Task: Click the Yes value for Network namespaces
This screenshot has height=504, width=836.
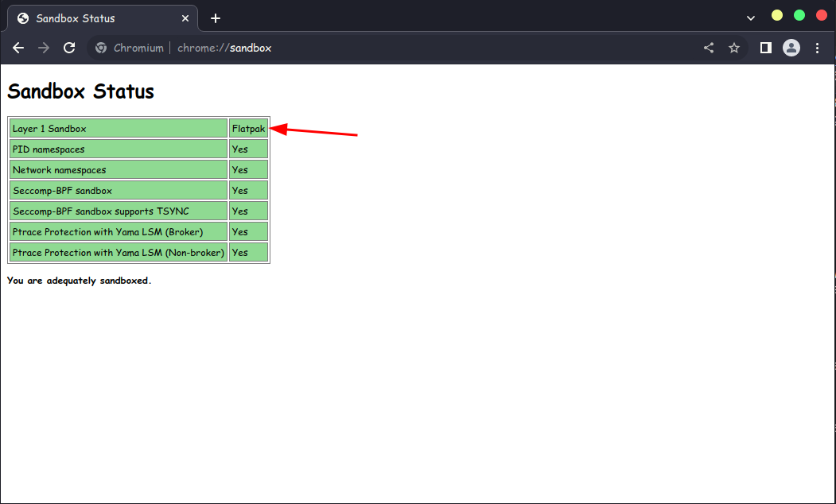Action: coord(248,170)
